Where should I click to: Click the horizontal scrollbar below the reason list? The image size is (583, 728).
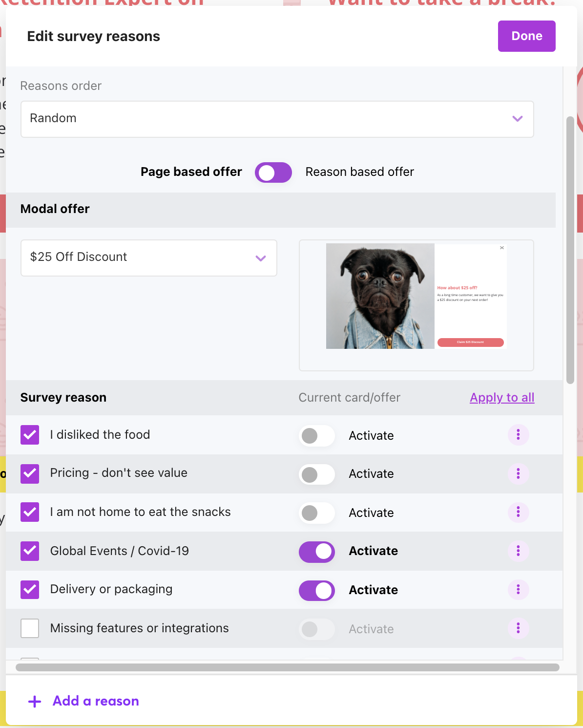pos(288,667)
